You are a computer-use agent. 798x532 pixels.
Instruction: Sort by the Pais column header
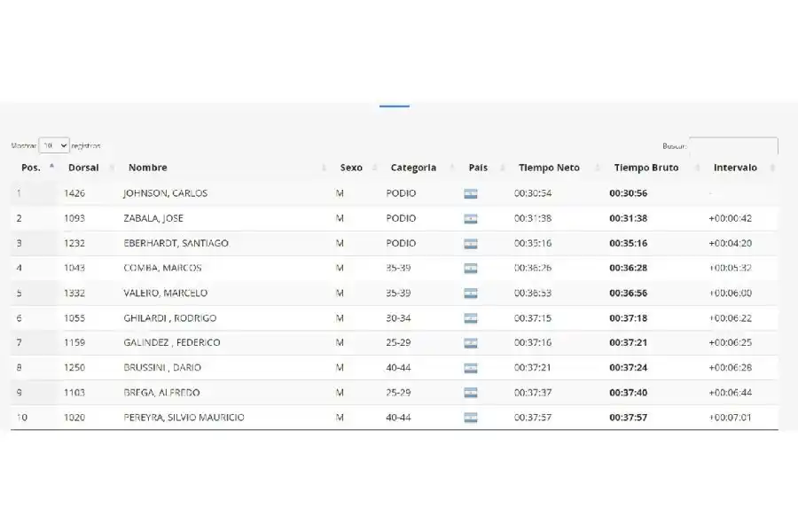pyautogui.click(x=478, y=168)
